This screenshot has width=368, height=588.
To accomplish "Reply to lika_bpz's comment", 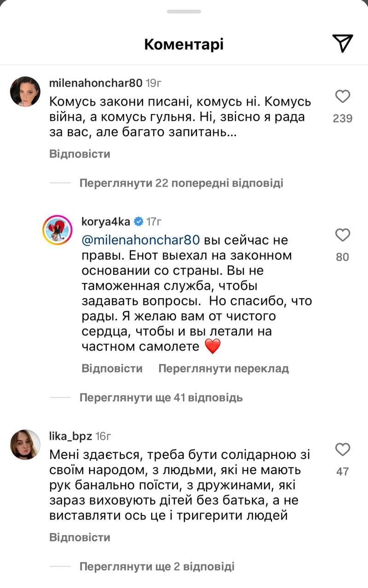I will pos(80,537).
